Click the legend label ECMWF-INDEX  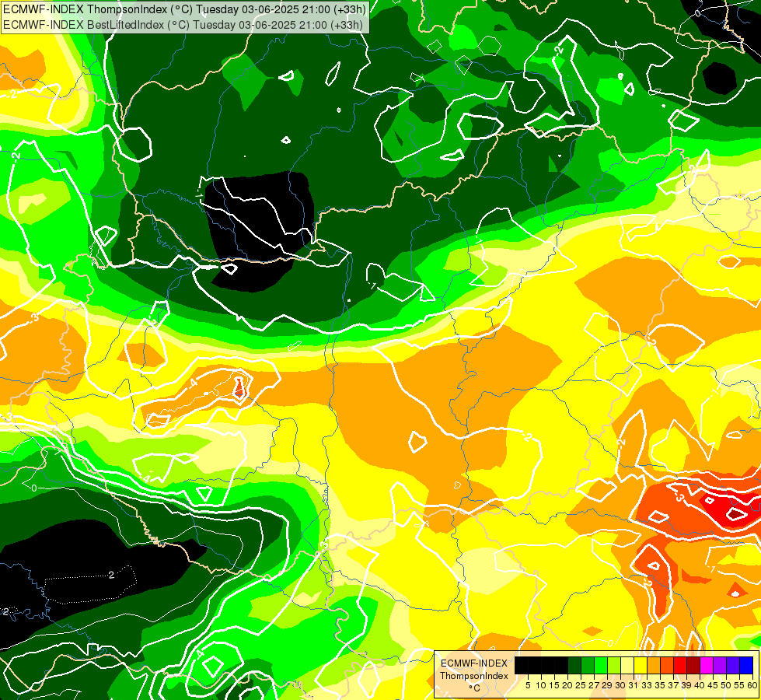pos(473,663)
